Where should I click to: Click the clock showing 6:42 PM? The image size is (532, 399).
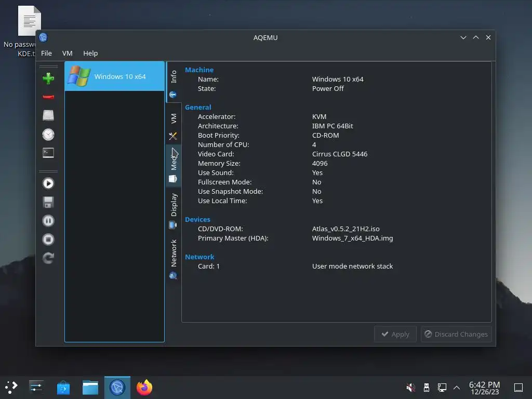point(485,388)
